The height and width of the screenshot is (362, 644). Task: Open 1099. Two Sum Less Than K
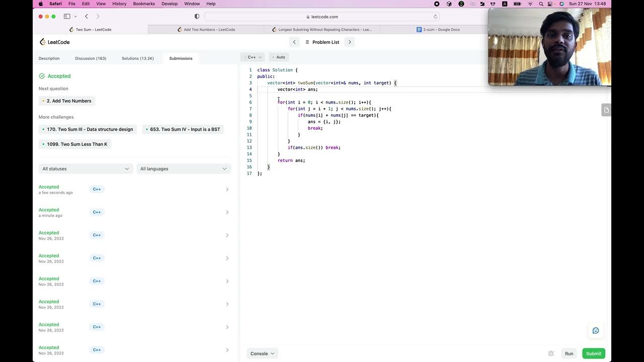coord(75,144)
